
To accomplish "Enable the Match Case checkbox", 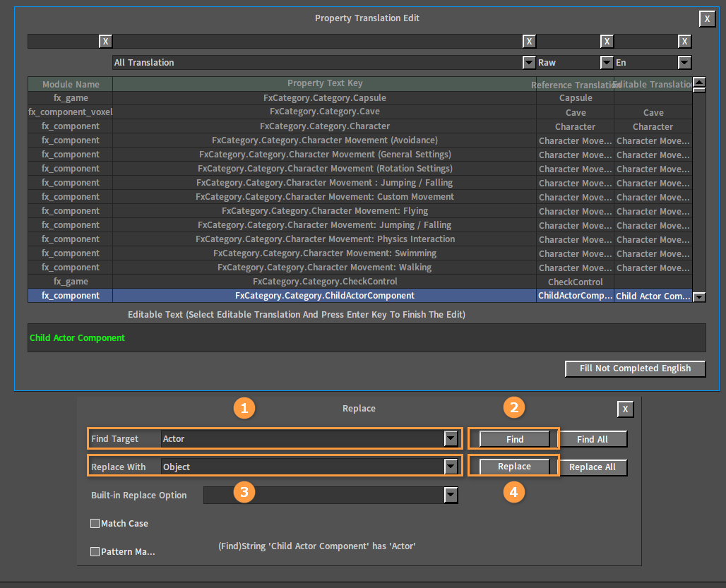I will click(x=95, y=523).
